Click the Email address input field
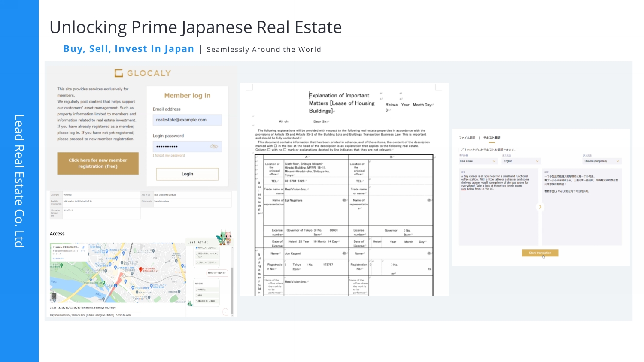 click(x=187, y=120)
